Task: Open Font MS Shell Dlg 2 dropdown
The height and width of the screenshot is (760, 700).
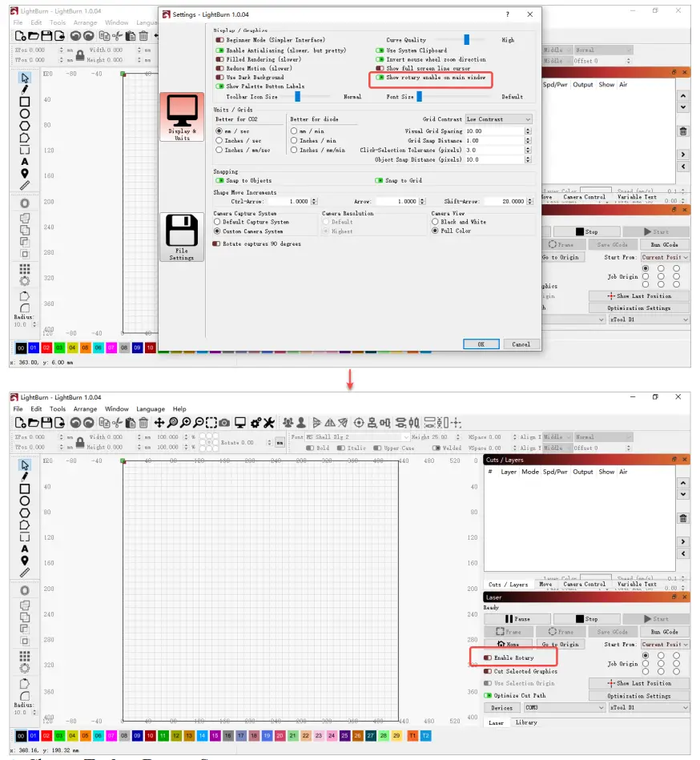Action: pyautogui.click(x=358, y=437)
